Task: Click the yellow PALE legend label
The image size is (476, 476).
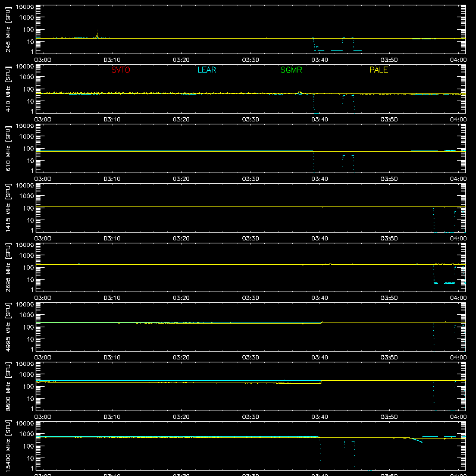Action: pos(378,70)
